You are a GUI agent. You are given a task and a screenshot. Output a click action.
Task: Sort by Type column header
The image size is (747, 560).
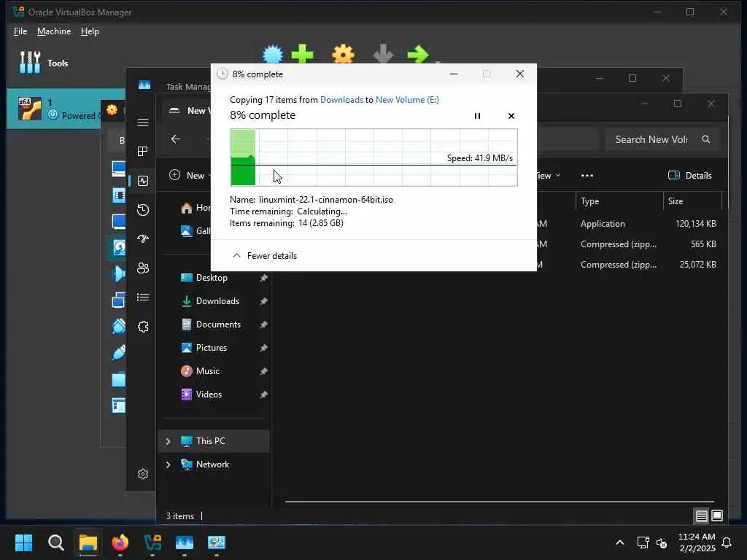(x=619, y=201)
